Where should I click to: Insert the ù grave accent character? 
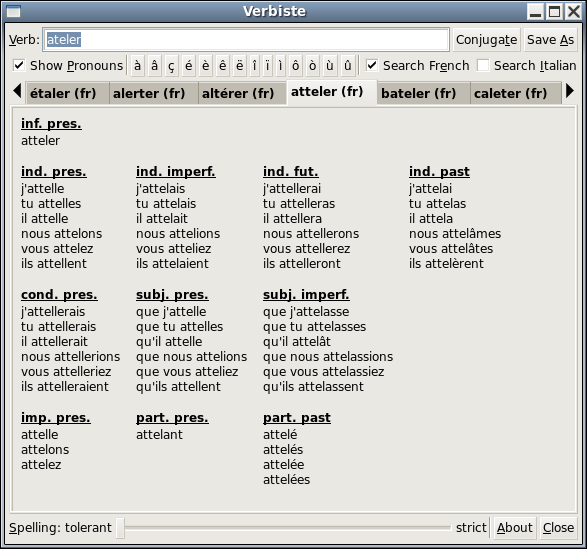coord(329,66)
